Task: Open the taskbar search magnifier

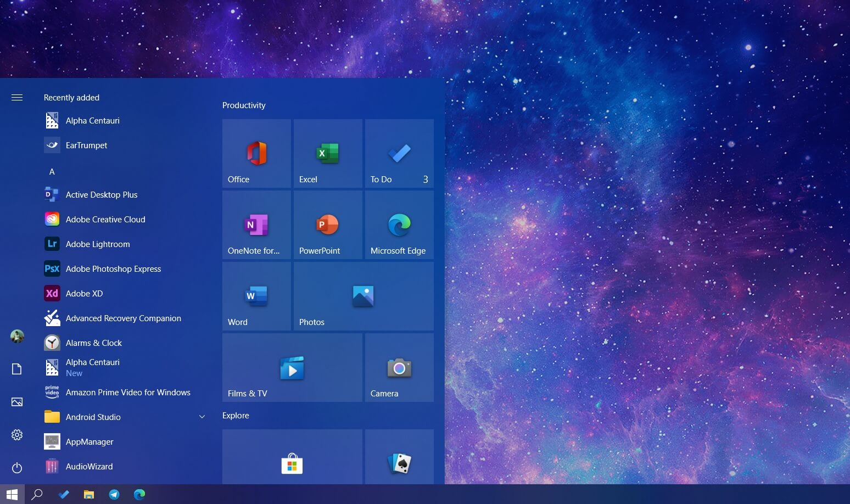Action: click(37, 494)
